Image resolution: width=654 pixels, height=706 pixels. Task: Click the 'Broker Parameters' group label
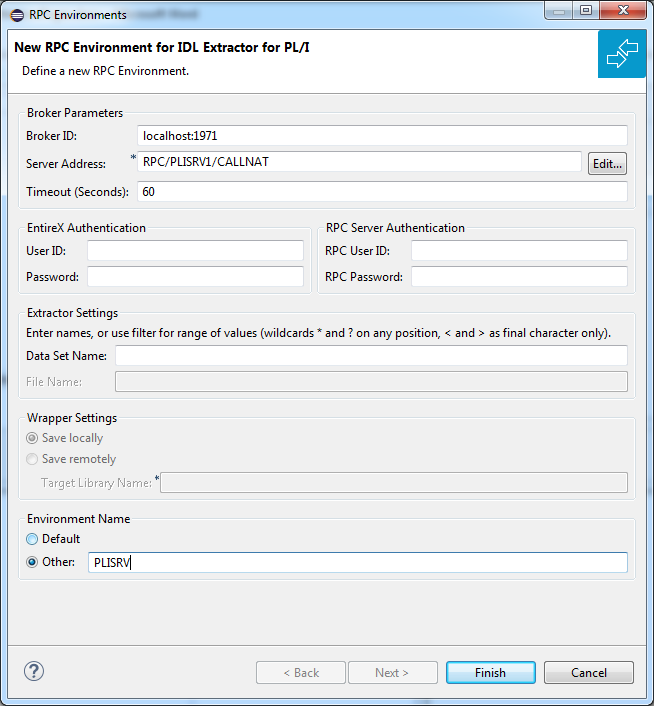75,113
